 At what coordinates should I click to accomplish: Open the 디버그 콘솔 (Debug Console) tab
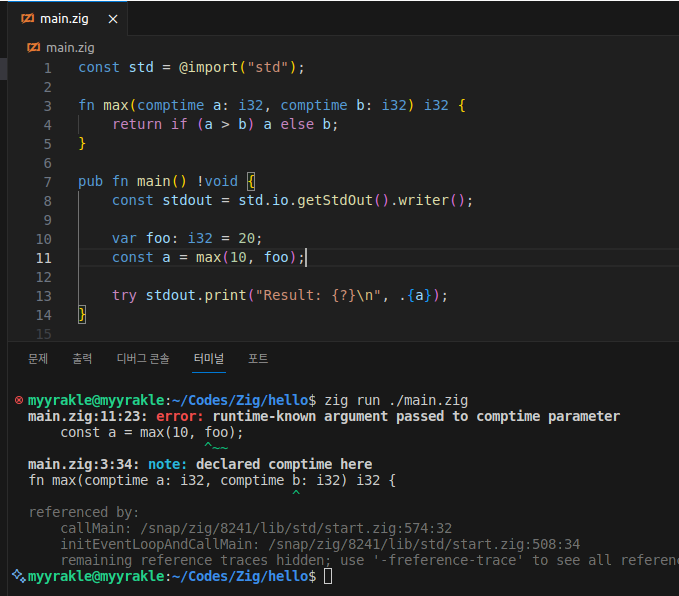(x=143, y=358)
